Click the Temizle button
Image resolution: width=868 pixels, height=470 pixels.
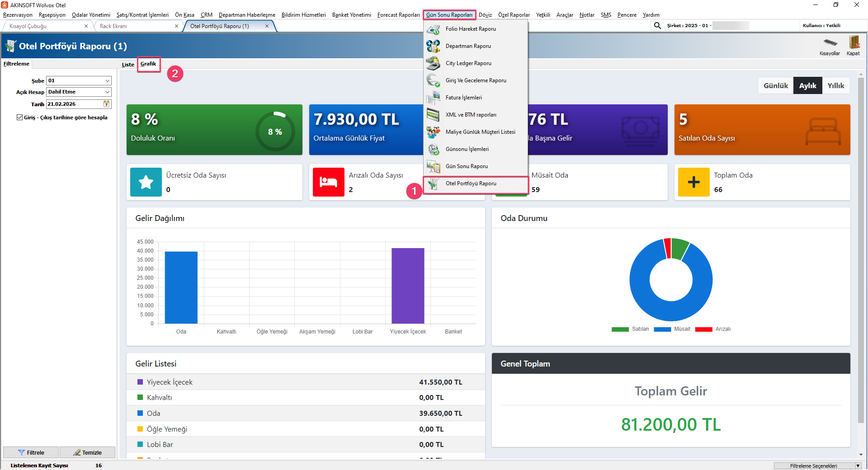(88, 452)
